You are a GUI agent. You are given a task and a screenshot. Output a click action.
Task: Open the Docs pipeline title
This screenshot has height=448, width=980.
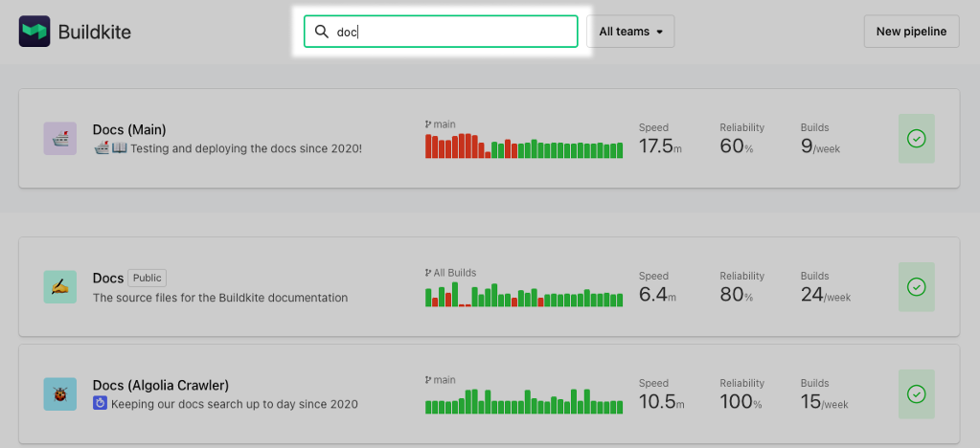(x=108, y=278)
